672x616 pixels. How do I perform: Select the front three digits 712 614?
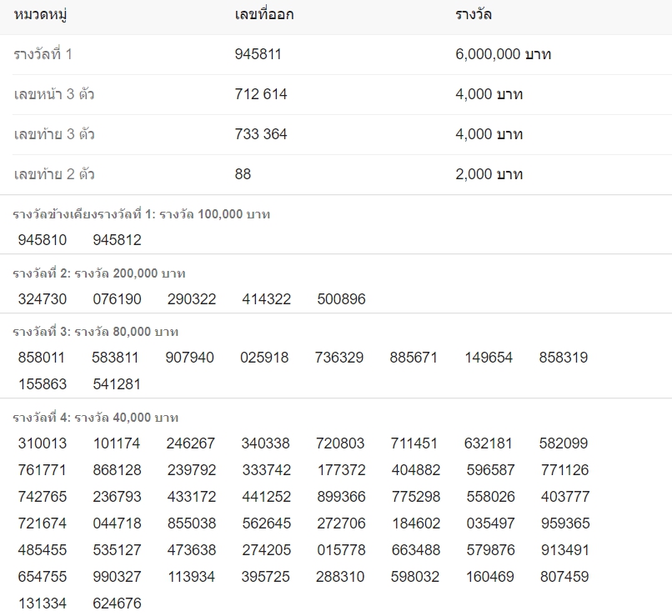(x=261, y=94)
